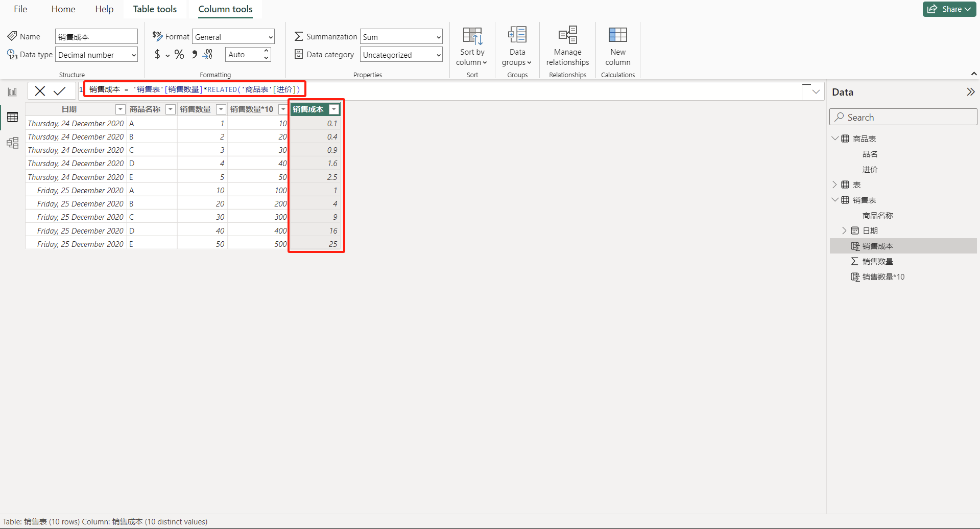This screenshot has height=529, width=980.
Task: Select the 销售数量*10 calculated column field
Action: 903,277
